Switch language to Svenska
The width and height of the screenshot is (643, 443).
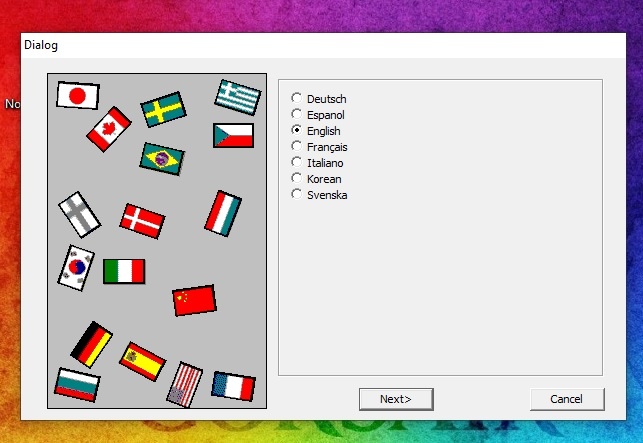pos(296,194)
